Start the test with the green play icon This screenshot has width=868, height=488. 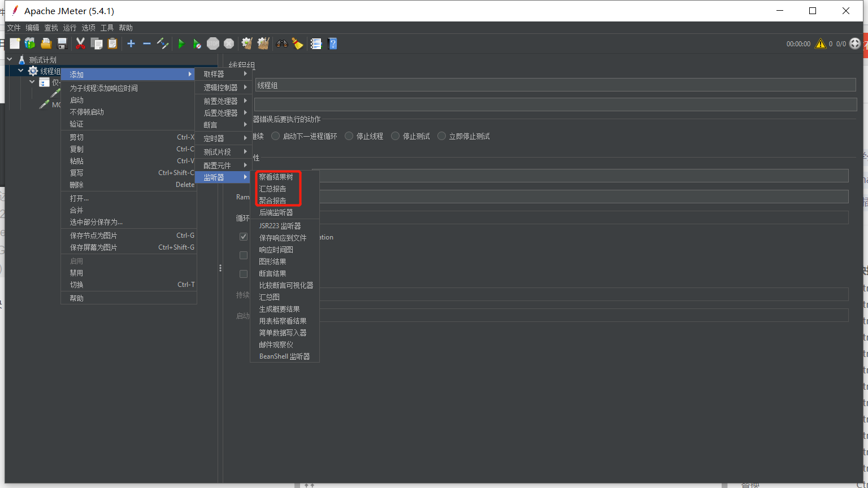click(181, 43)
